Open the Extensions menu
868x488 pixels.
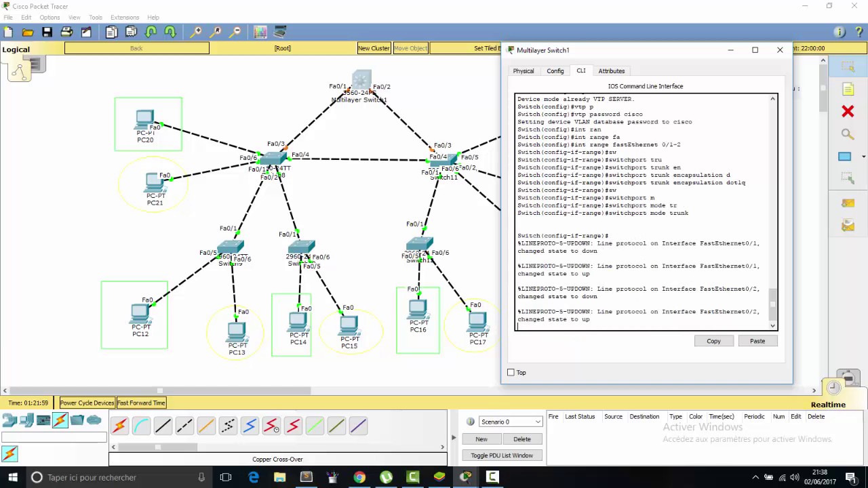pyautogui.click(x=125, y=17)
